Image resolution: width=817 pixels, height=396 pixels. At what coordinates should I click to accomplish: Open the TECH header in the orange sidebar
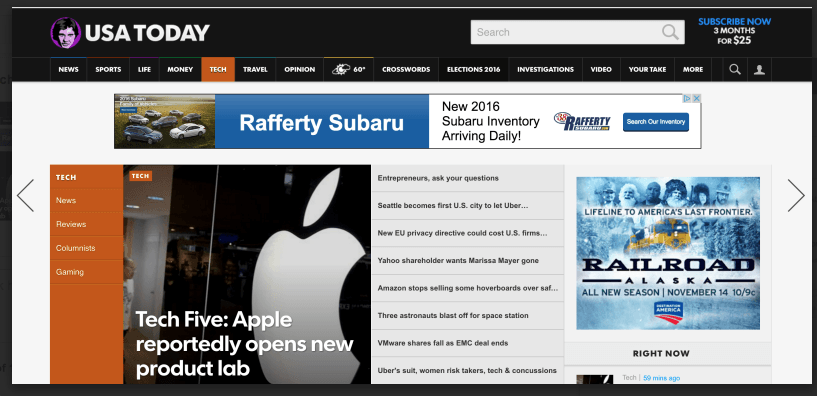click(x=66, y=177)
